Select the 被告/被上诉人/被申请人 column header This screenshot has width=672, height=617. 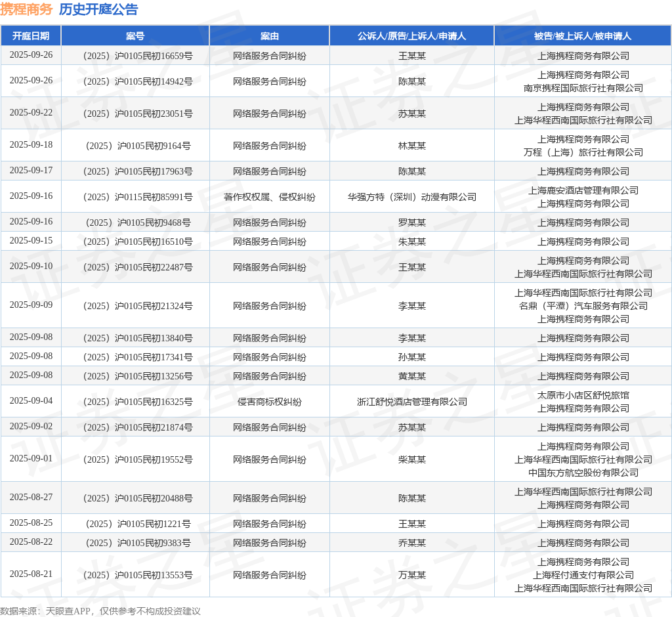coord(583,36)
